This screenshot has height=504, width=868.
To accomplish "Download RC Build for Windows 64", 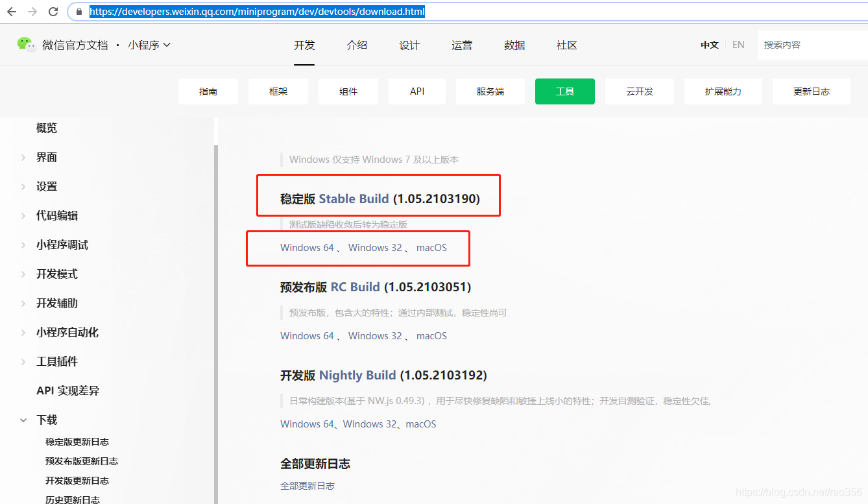I will pyautogui.click(x=307, y=336).
